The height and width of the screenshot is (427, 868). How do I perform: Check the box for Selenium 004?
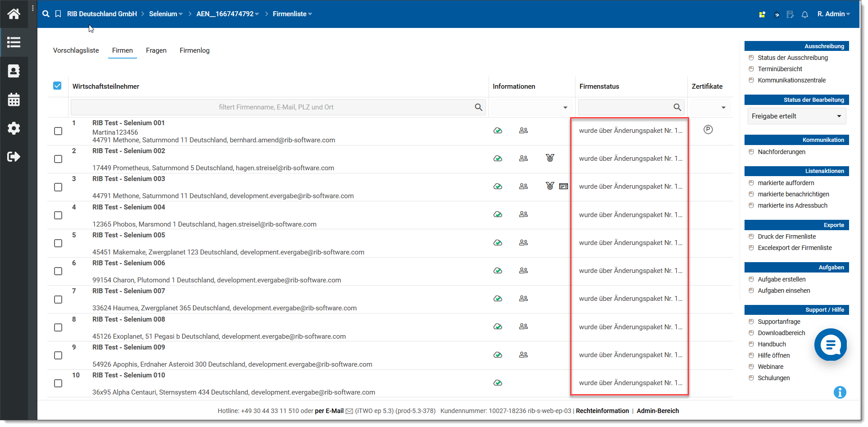pos(58,215)
